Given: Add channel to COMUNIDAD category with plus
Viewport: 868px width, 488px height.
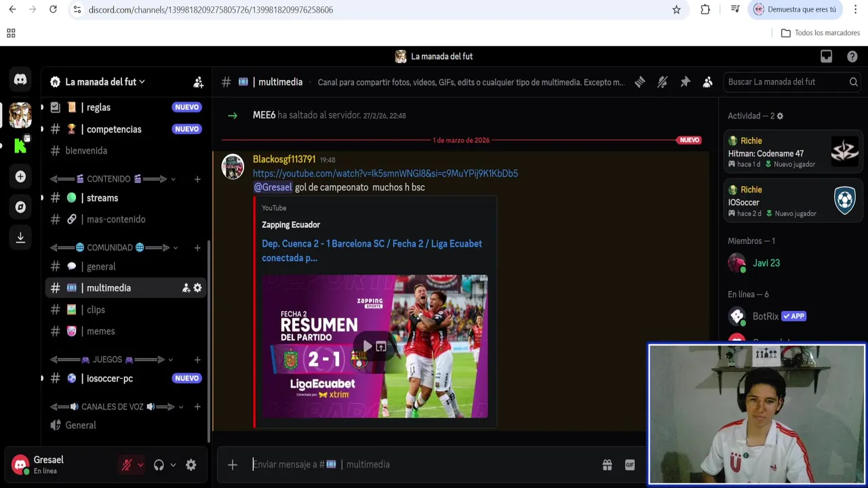Looking at the screenshot, I should pyautogui.click(x=197, y=247).
